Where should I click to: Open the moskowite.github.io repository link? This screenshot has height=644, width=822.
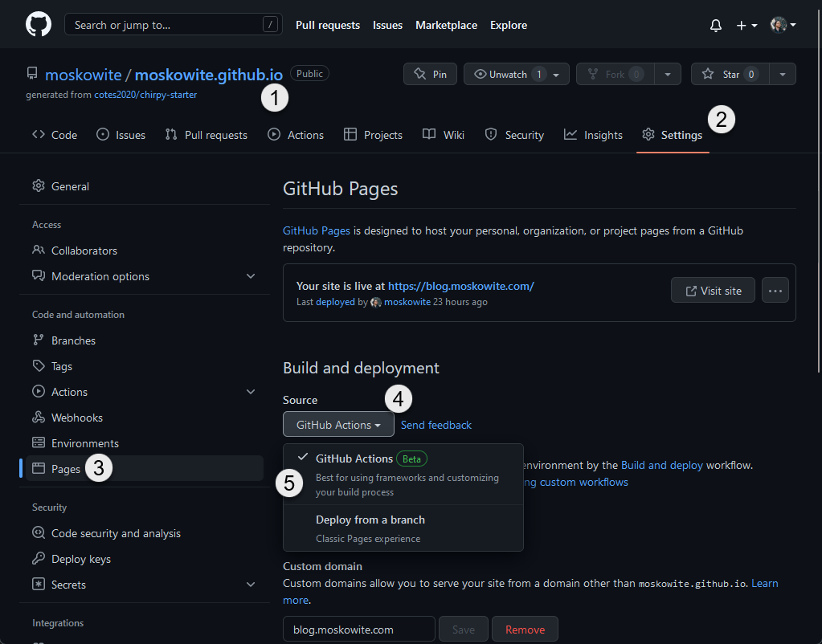pos(209,75)
